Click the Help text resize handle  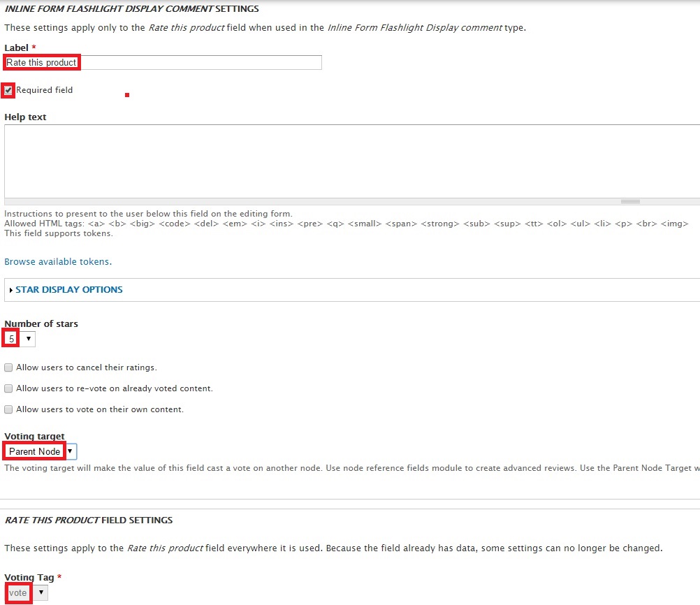629,201
